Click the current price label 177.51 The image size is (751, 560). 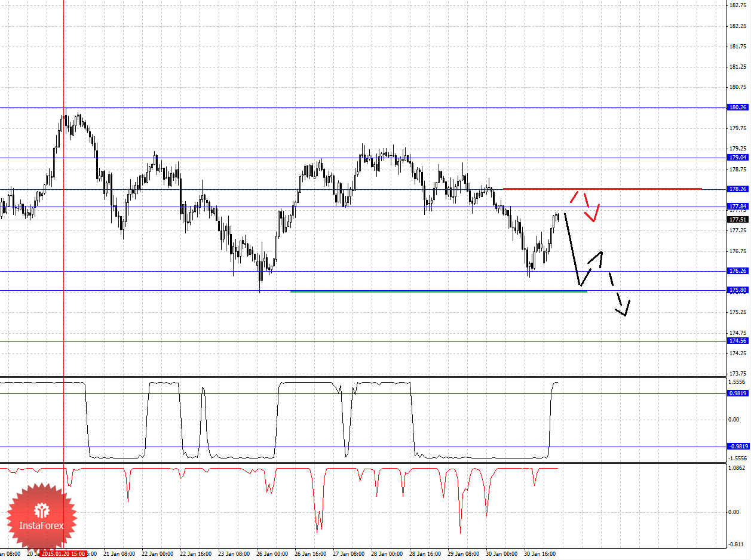(x=738, y=220)
